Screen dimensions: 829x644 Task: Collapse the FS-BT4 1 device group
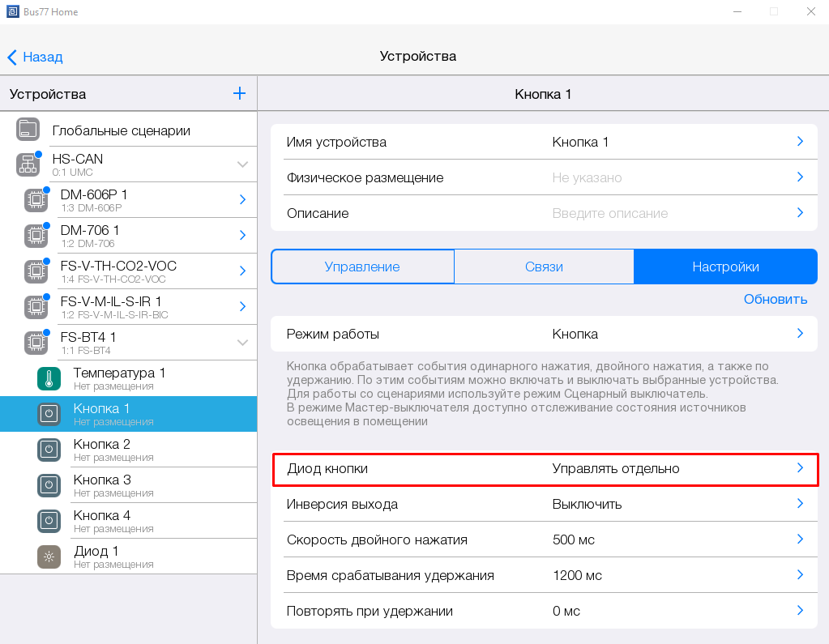coord(242,343)
